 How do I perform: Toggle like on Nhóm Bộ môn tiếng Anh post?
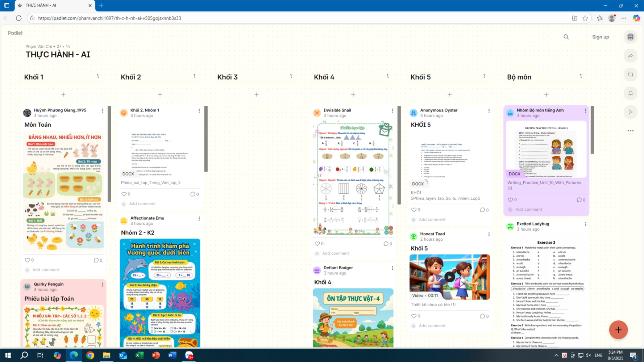click(x=510, y=200)
